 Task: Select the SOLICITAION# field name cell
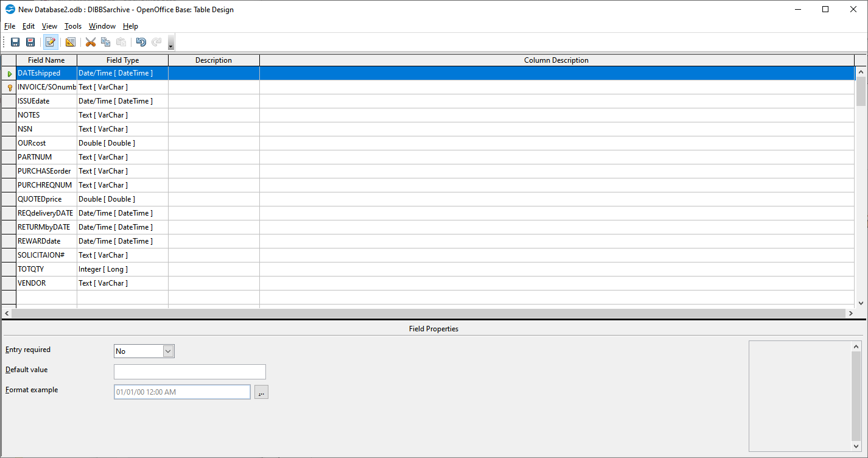click(x=46, y=255)
